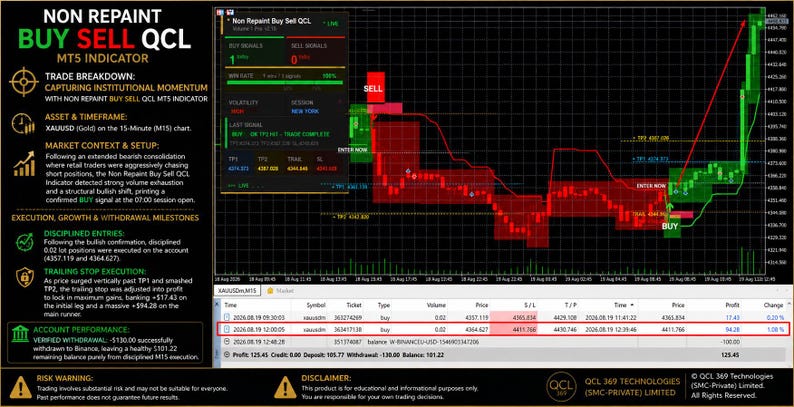Click ticket number 363274269
The width and height of the screenshot is (794, 407).
350,317
